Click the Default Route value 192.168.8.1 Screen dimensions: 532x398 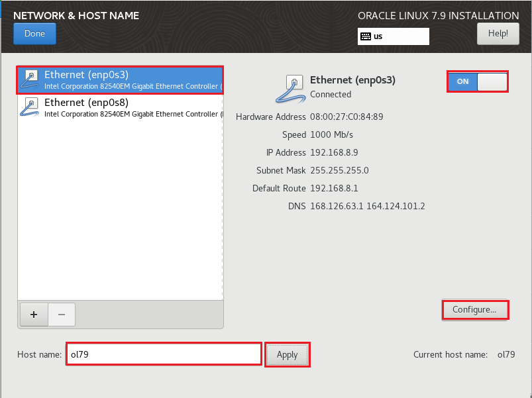pyautogui.click(x=334, y=188)
